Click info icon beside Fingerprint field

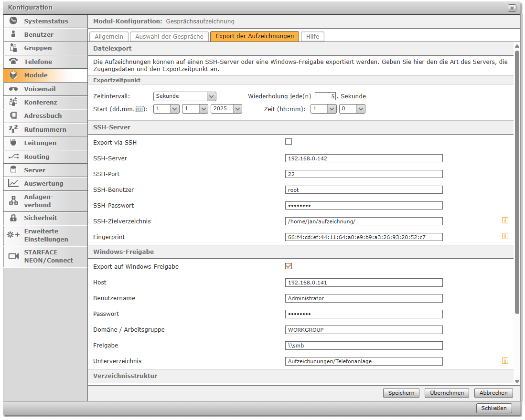[505, 236]
